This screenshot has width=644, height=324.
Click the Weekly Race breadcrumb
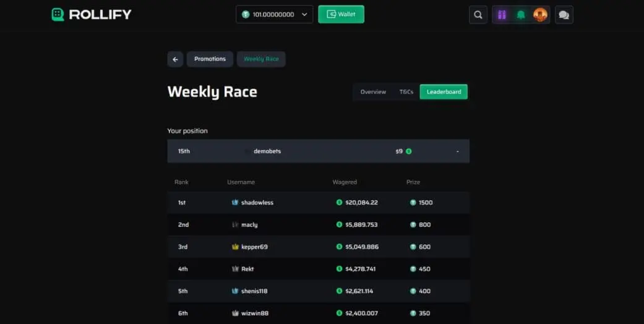(261, 59)
